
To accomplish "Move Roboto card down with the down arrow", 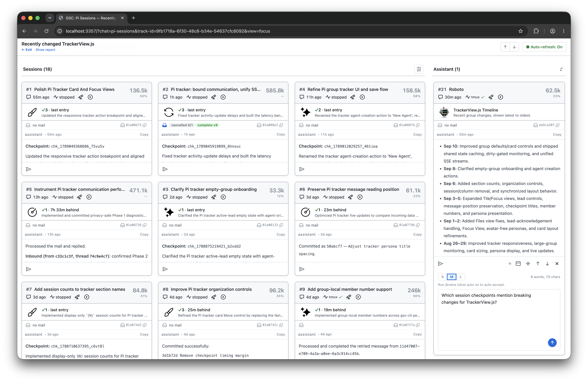I will [547, 263].
